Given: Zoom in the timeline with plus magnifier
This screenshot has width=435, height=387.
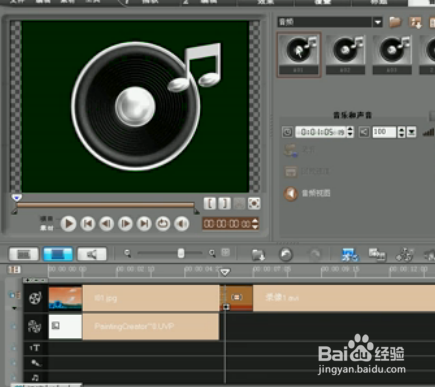Looking at the screenshot, I should [x=212, y=254].
